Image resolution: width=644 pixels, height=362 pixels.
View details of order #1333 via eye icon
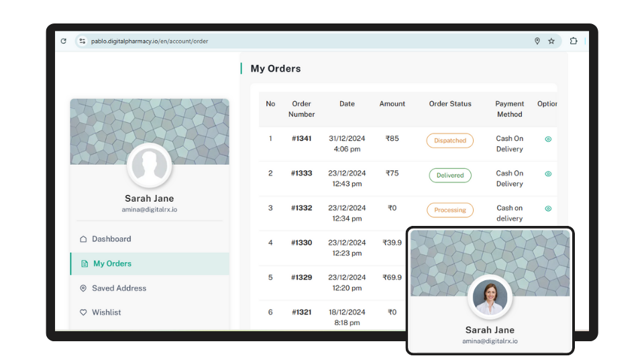tap(548, 174)
